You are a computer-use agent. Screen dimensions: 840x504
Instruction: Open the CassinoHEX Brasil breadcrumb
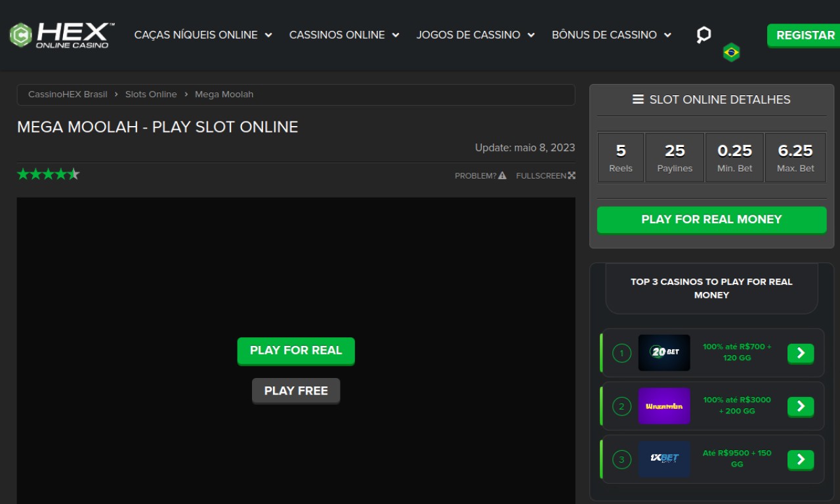click(68, 94)
